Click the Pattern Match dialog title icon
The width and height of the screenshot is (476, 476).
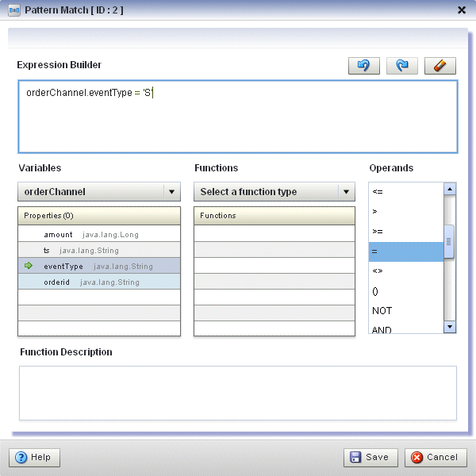click(x=14, y=10)
